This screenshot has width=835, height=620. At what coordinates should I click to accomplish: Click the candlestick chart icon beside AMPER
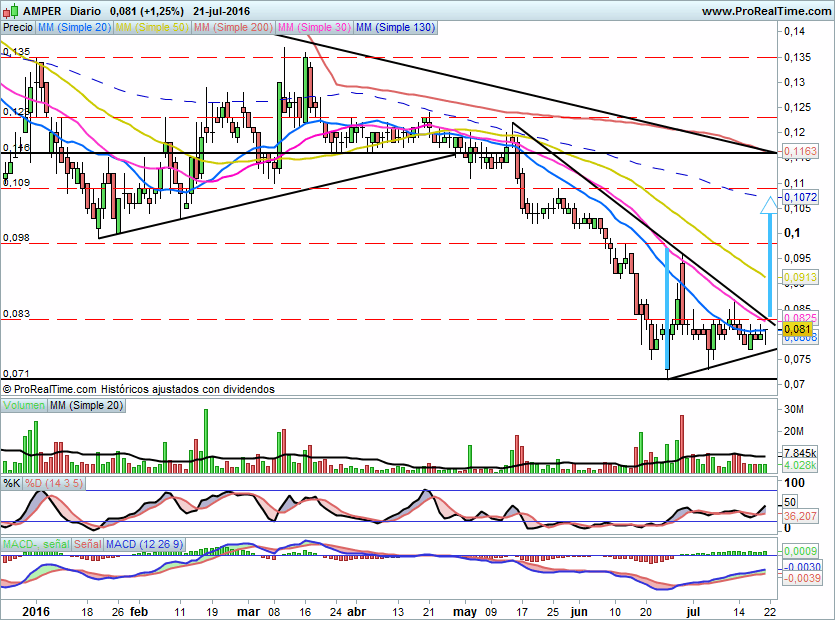click(11, 11)
